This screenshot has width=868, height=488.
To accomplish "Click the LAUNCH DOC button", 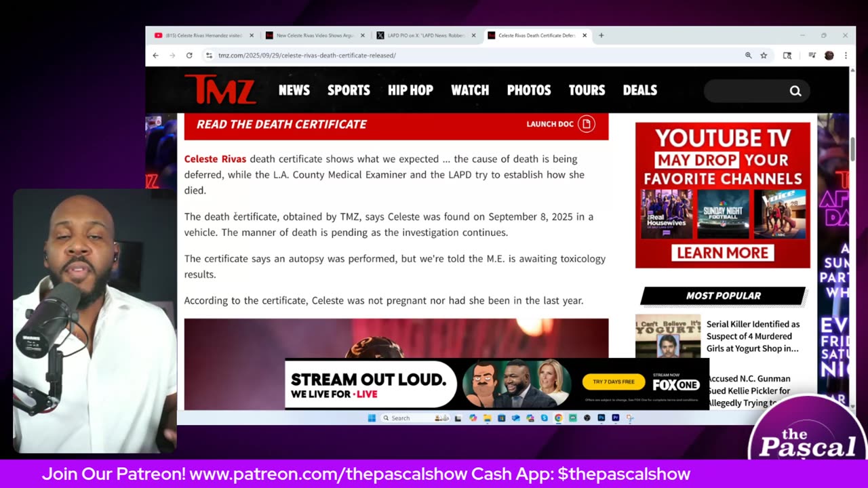I will (561, 124).
